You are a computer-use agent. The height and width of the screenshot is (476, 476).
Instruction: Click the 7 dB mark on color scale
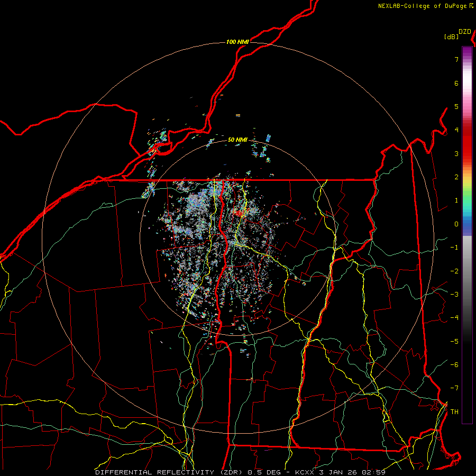(456, 59)
